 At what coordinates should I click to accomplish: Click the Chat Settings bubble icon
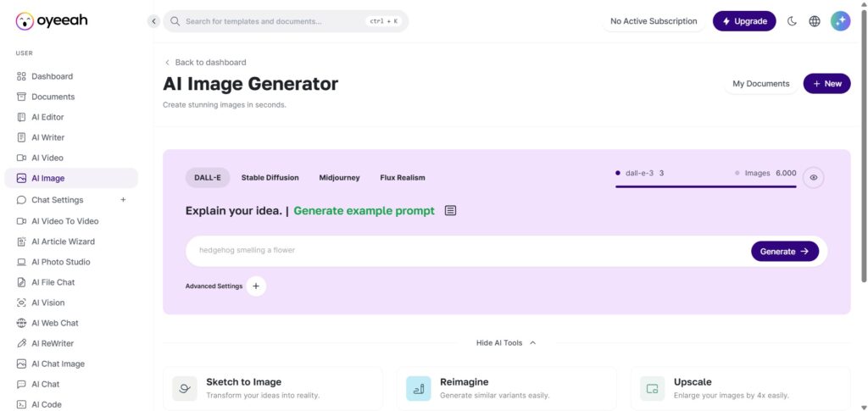[21, 200]
